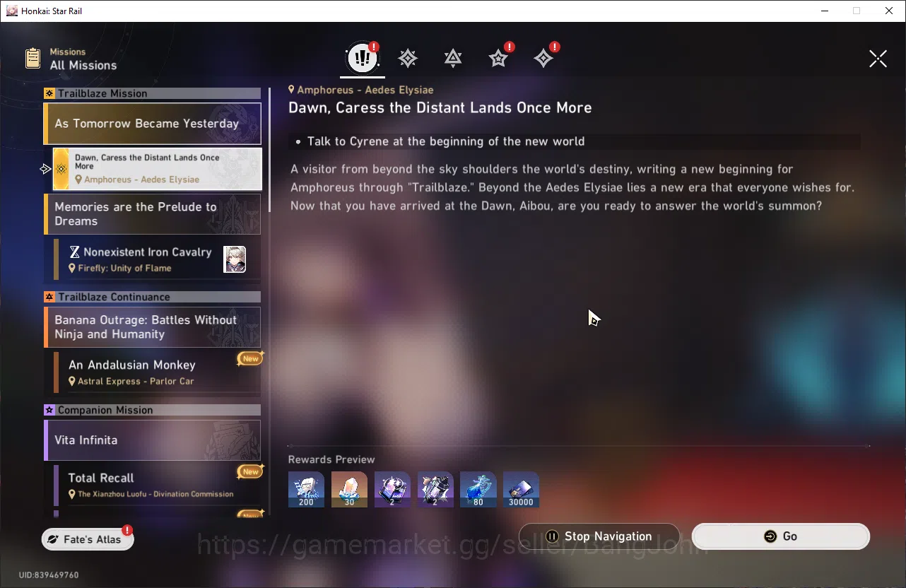Screen dimensions: 906x588
Task: View the 30000 credits reward icon
Action: pyautogui.click(x=522, y=489)
